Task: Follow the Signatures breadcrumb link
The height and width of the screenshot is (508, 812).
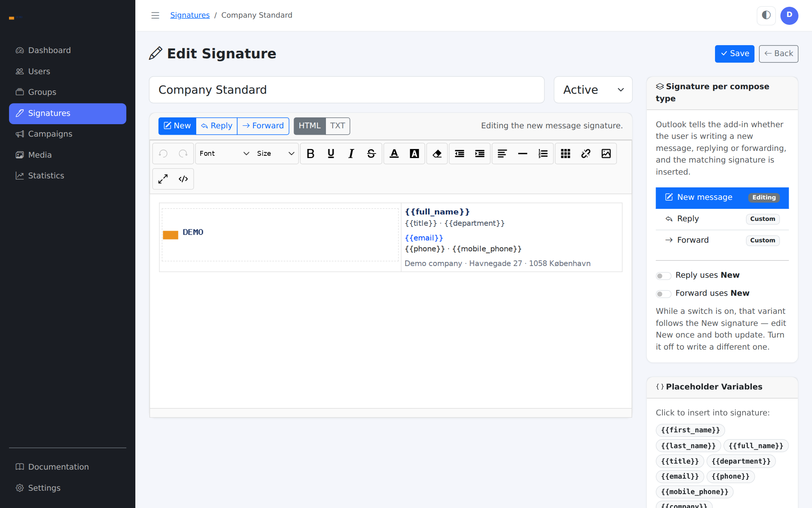Action: coord(190,15)
